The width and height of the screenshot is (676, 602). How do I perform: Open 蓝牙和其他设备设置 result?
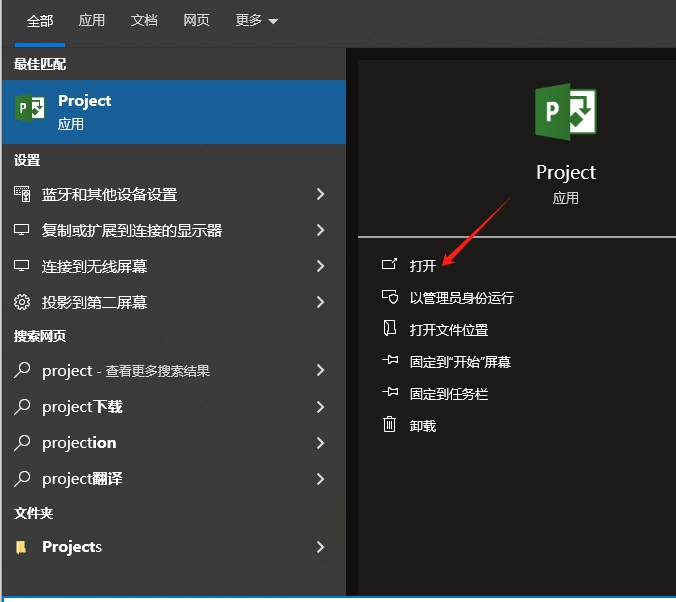[174, 194]
